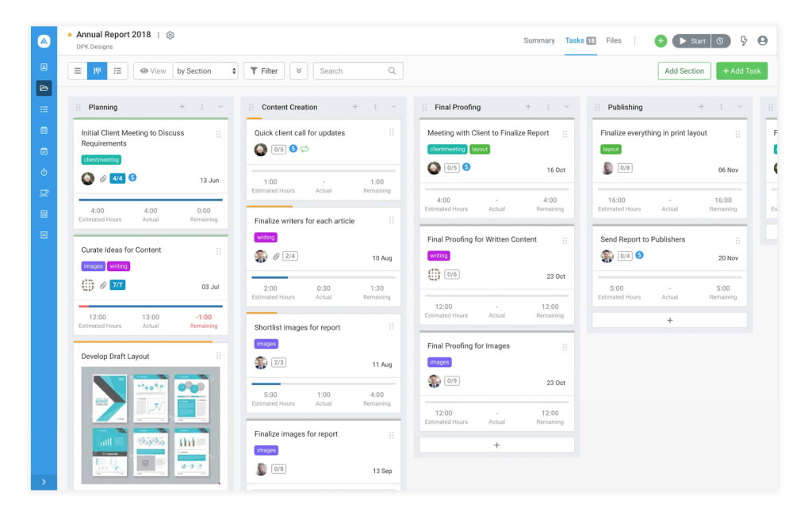Switch to the Summary tab
Image resolution: width=812 pixels, height=519 pixels.
(x=539, y=40)
